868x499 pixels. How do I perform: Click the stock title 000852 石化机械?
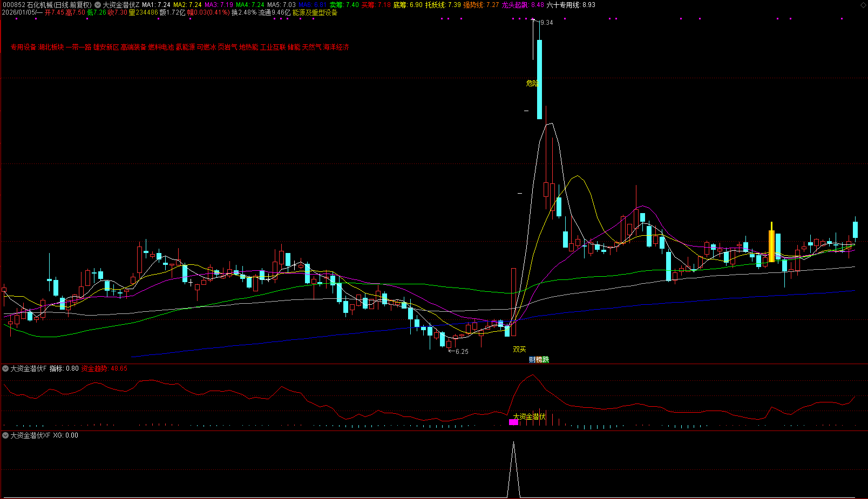pos(47,5)
